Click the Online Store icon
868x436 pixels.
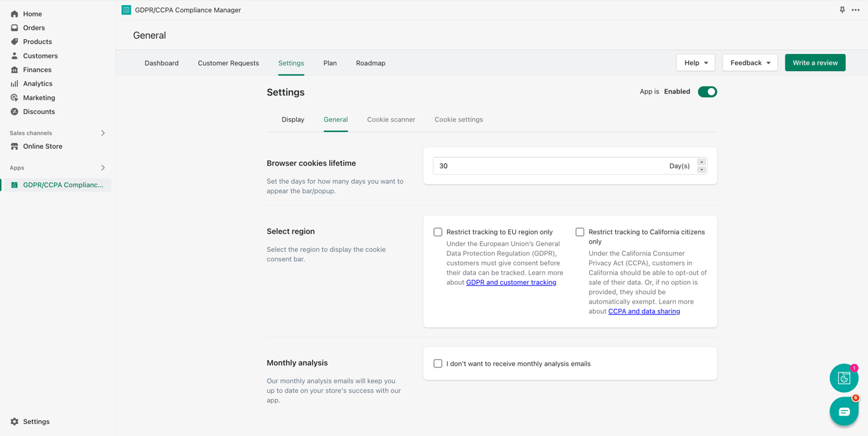pyautogui.click(x=15, y=147)
